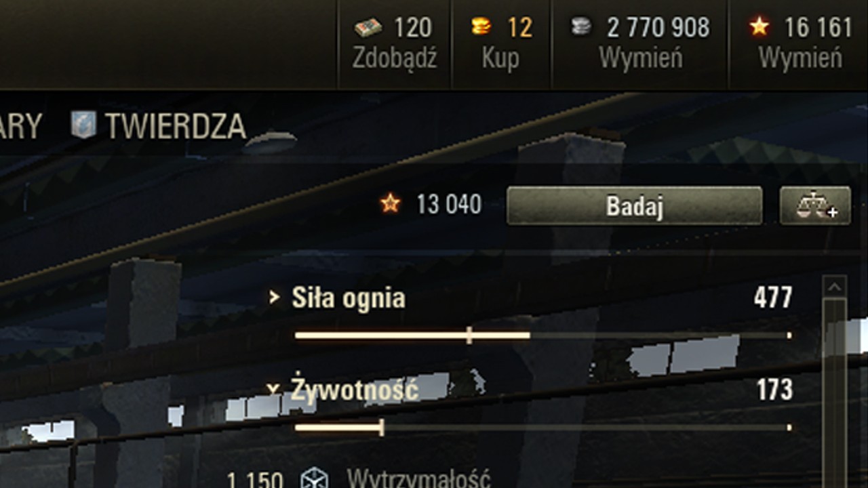This screenshot has width=868, height=488.
Task: Click Zdobądź under bonds
Action: pos(395,58)
